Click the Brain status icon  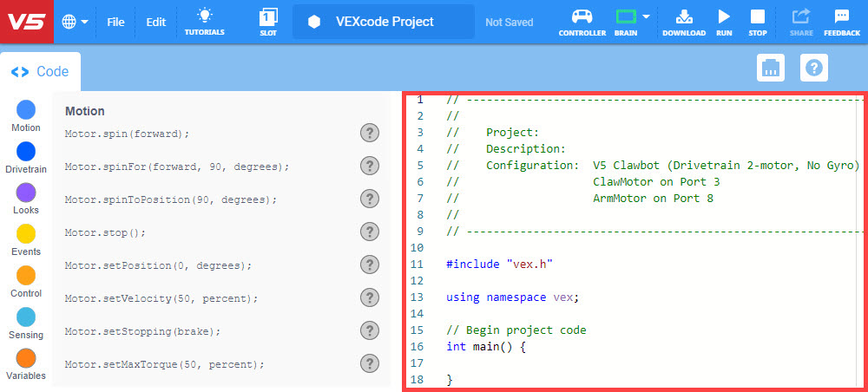tap(625, 17)
